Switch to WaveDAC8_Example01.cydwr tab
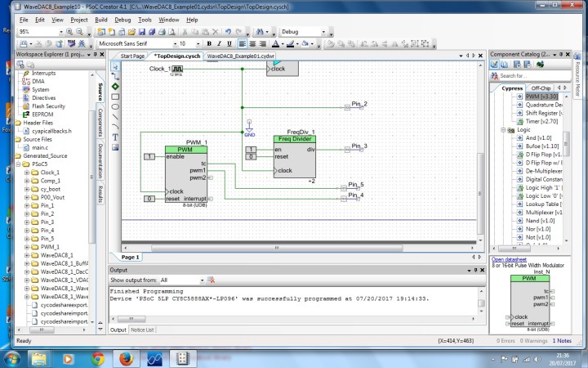The width and height of the screenshot is (588, 368). [x=240, y=56]
